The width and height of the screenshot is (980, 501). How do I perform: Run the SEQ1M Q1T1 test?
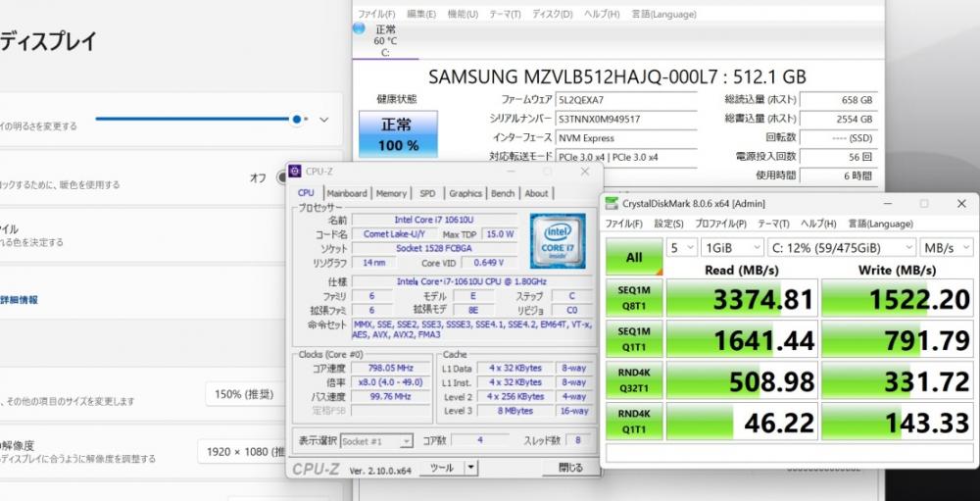634,339
